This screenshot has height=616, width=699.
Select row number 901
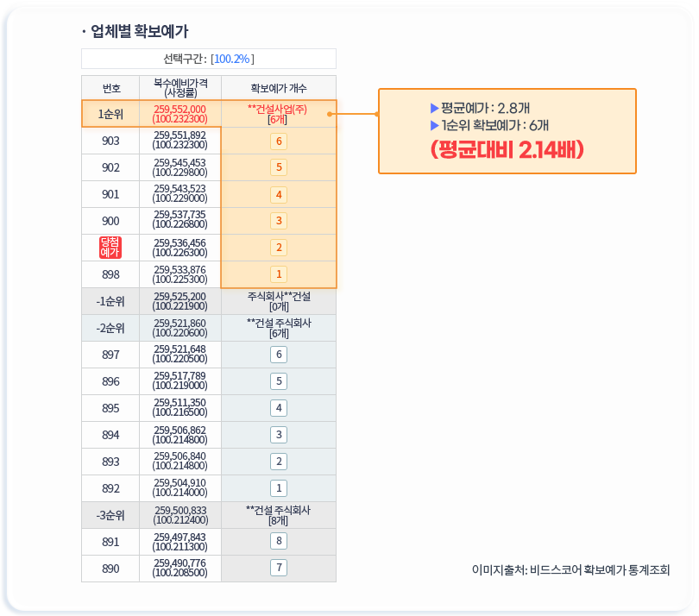(110, 194)
